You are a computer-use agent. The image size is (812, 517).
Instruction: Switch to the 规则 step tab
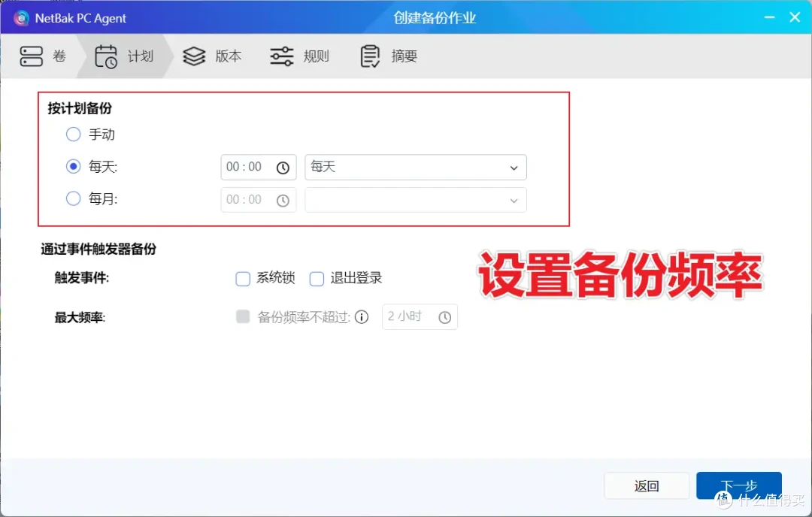pyautogui.click(x=300, y=56)
